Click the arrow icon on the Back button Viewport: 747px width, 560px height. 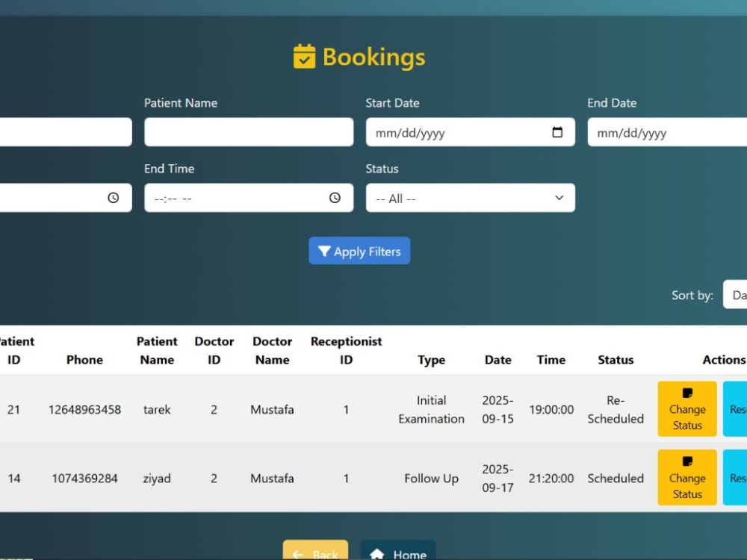pyautogui.click(x=298, y=554)
